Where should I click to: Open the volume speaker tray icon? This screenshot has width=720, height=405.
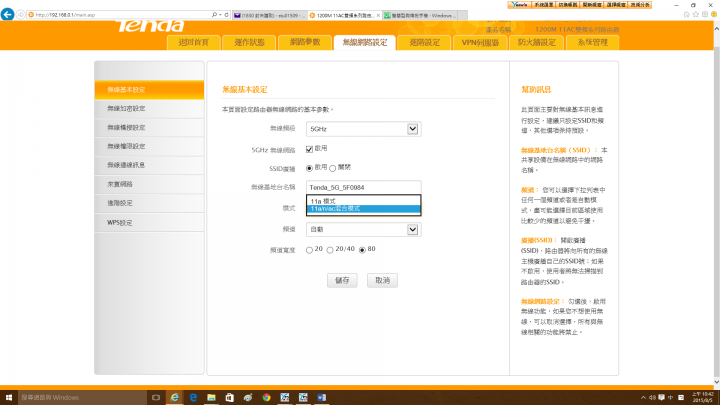[x=652, y=398]
